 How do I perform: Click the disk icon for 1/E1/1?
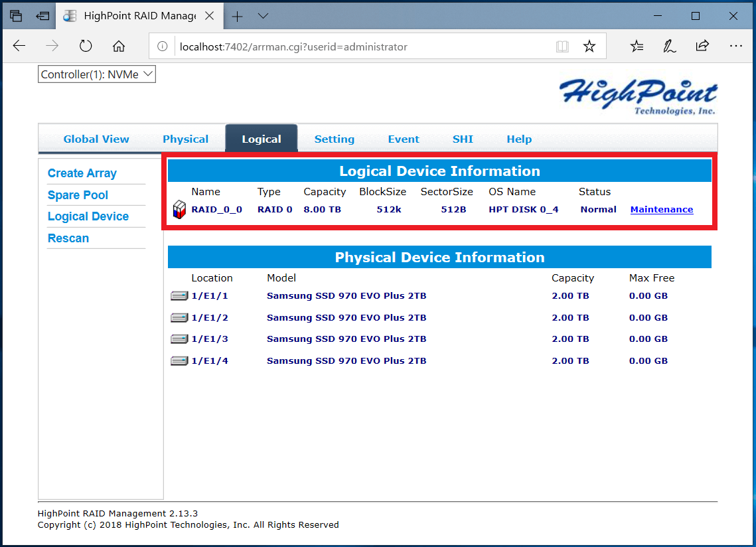click(x=179, y=295)
